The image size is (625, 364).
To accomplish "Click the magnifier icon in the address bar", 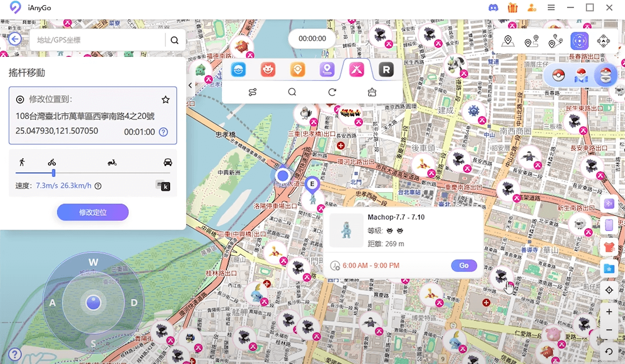I will [x=175, y=40].
